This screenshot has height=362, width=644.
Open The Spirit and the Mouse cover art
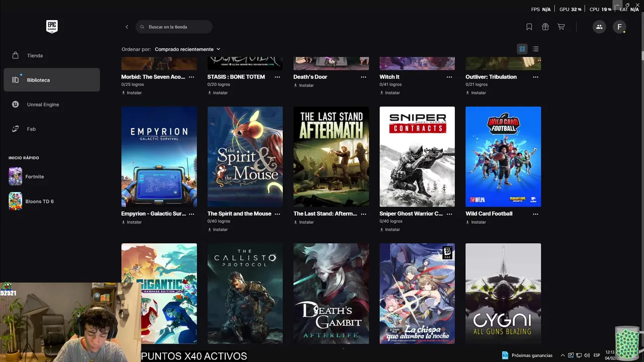(x=245, y=156)
